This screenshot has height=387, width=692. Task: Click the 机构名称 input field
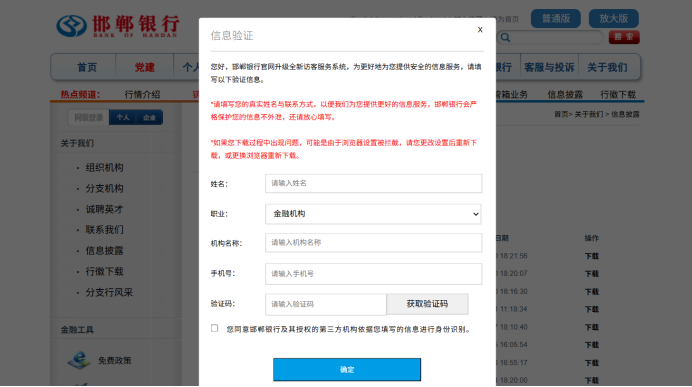pyautogui.click(x=373, y=243)
